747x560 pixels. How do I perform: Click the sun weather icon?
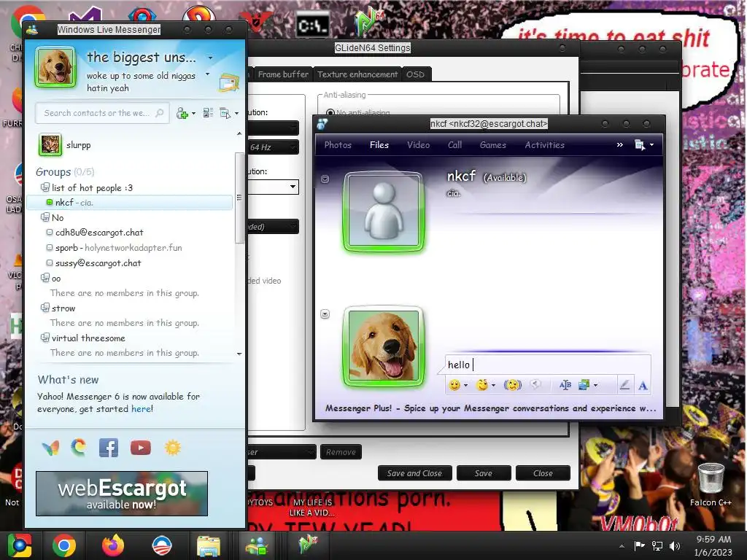(x=172, y=448)
